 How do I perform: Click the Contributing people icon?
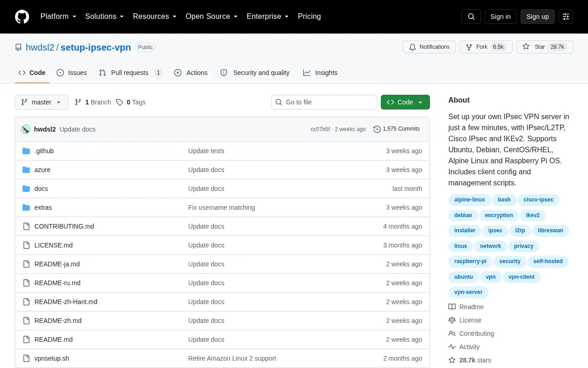click(452, 333)
